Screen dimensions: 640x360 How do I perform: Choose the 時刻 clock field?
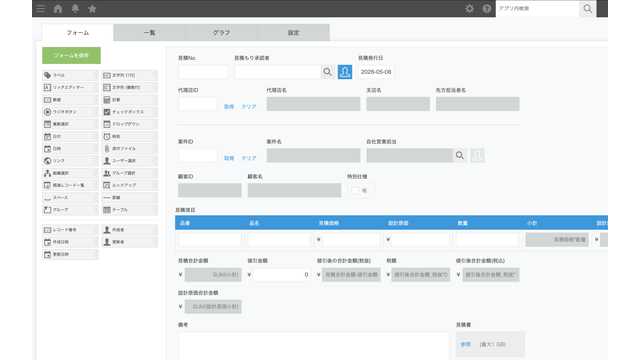coord(129,136)
